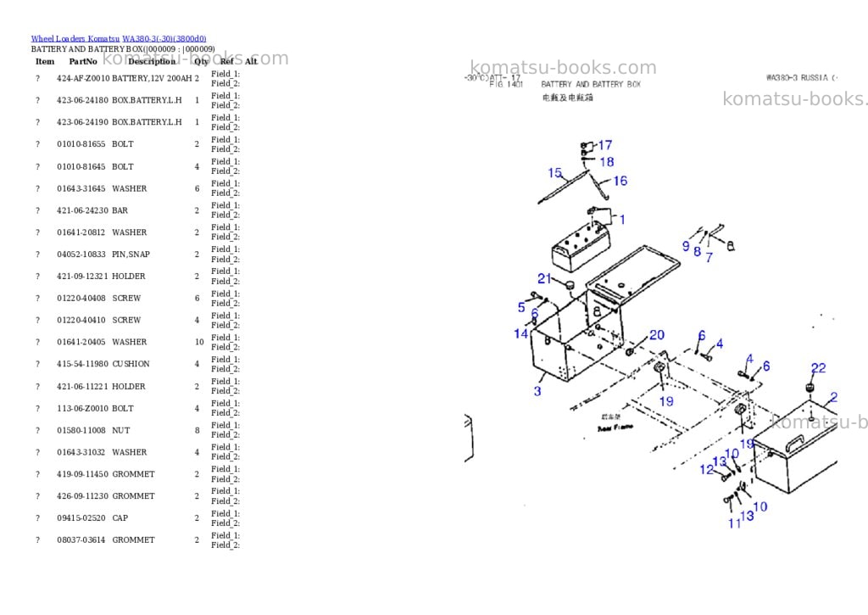Screen dimensions: 868x615
Task: Click callout number 21 in diagram
Action: 544,279
